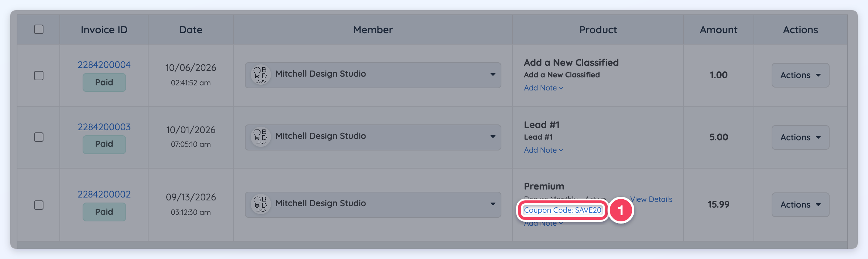The image size is (868, 259).
Task: Click the amount 5.00
Action: [x=718, y=137]
